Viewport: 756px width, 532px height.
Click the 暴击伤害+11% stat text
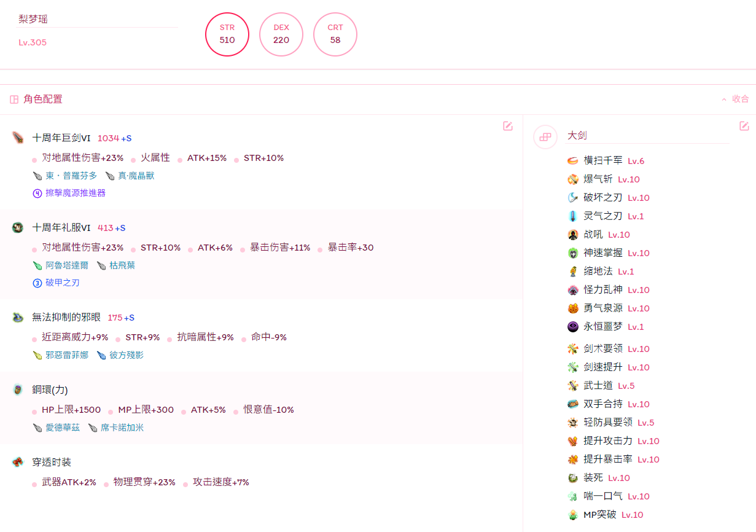[280, 248]
